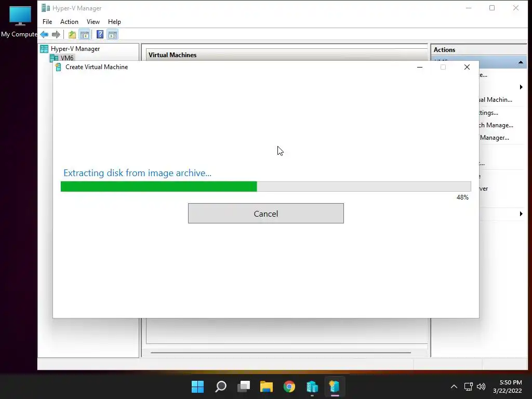Click the Hyper-V Manager title bar icon
The width and height of the screenshot is (532, 399).
46,8
